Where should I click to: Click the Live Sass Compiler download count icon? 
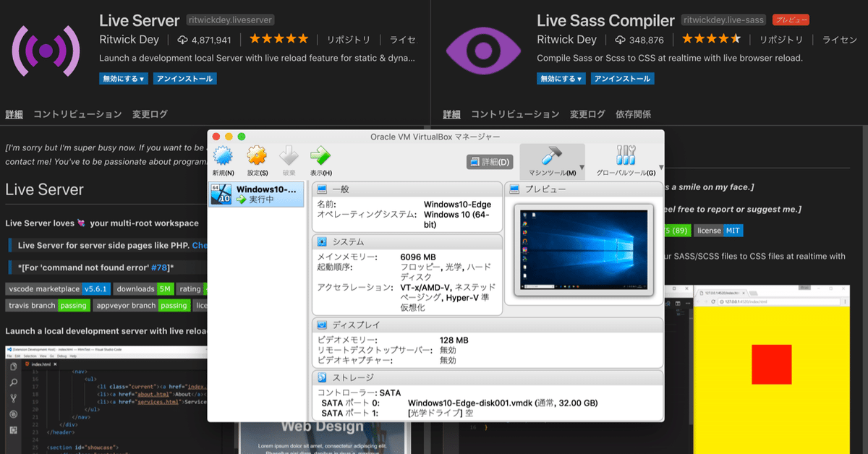(621, 40)
